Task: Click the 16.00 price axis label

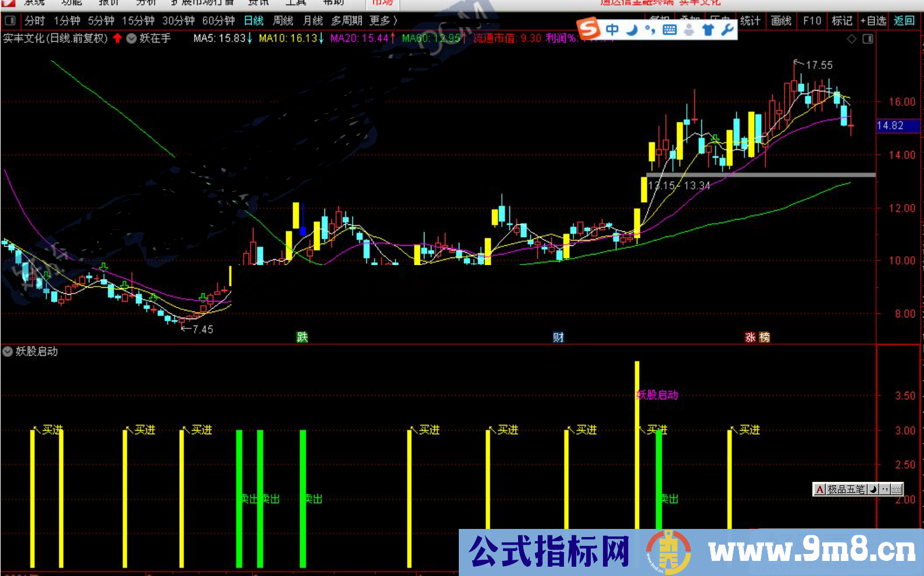Action: (902, 102)
